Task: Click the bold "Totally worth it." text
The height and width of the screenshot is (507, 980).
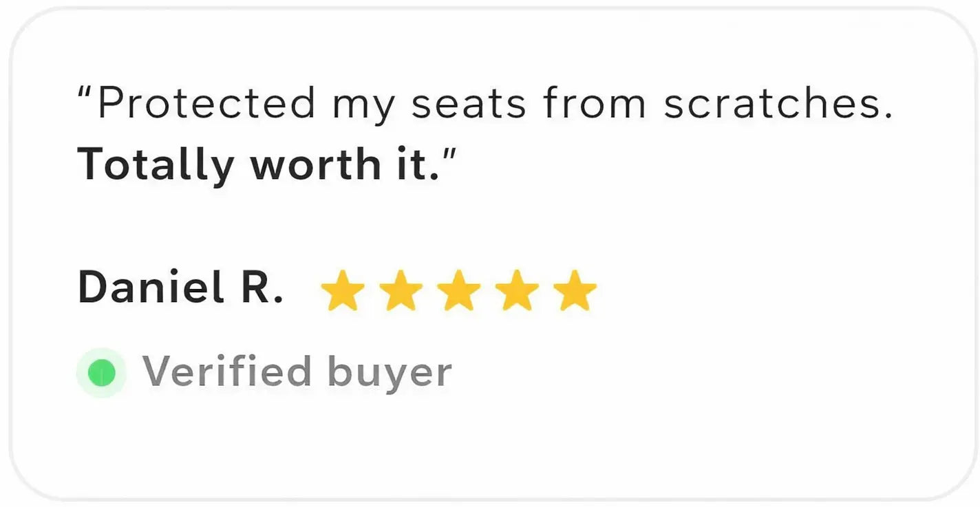Action: tap(259, 164)
